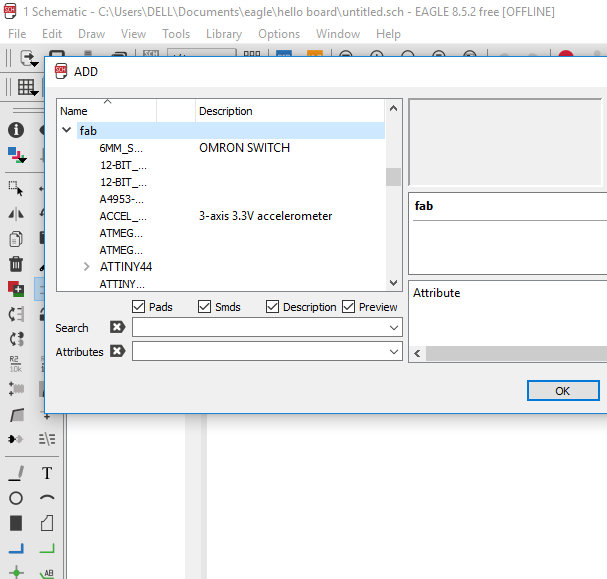
Task: Select the blue Bus tool
Action: [x=16, y=548]
